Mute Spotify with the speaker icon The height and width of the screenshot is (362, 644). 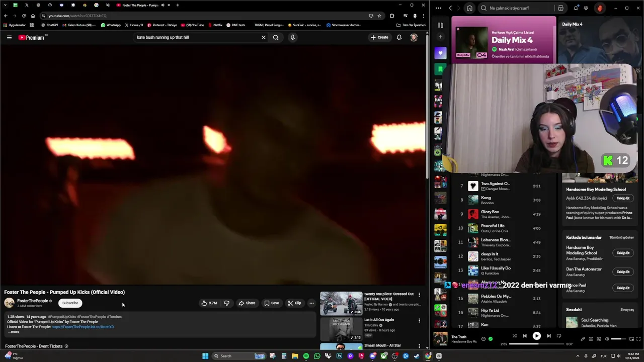pyautogui.click(x=606, y=339)
